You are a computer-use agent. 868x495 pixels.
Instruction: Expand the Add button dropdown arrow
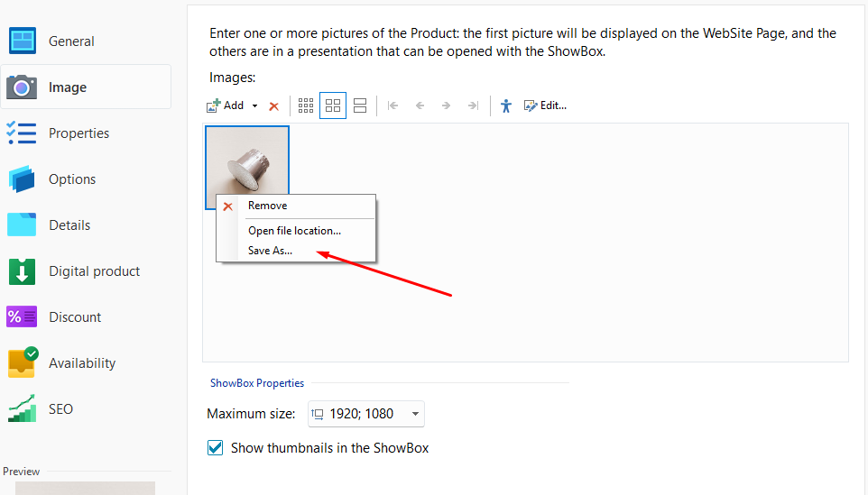[x=254, y=106]
